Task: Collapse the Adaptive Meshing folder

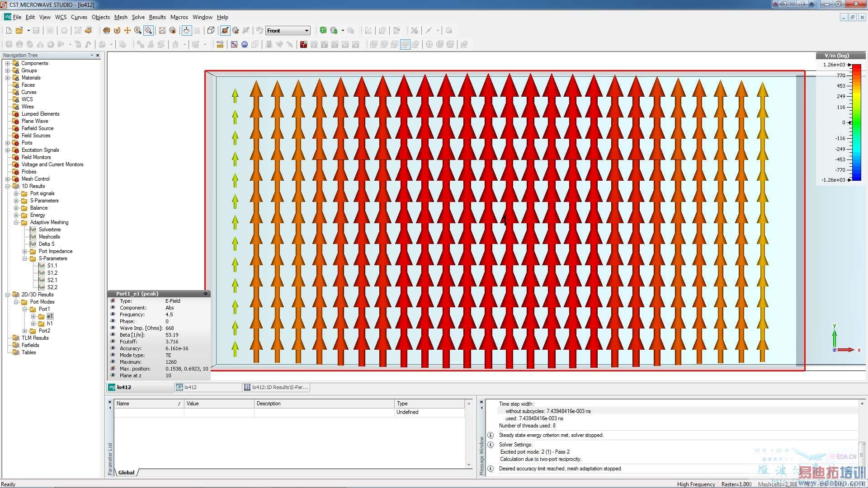Action: [x=16, y=222]
